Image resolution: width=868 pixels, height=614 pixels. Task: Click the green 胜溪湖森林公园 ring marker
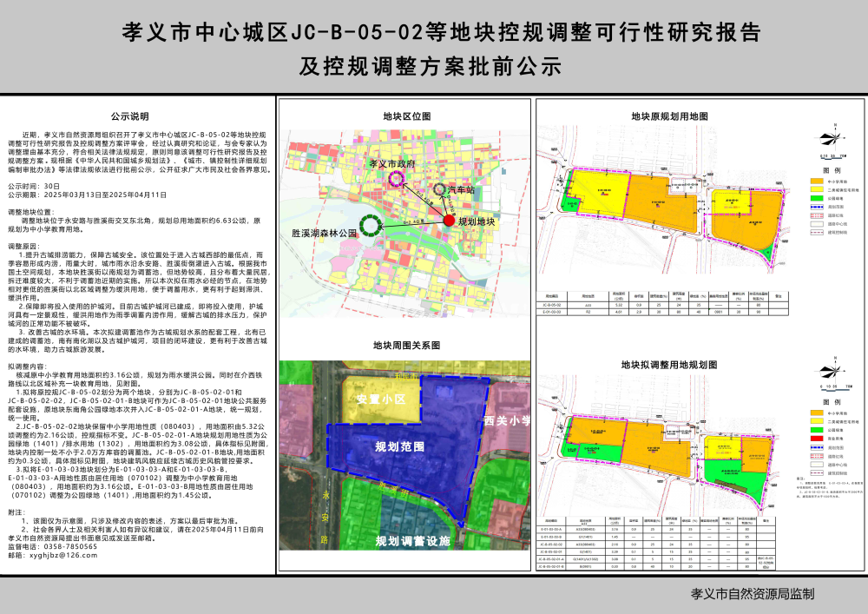(x=370, y=225)
